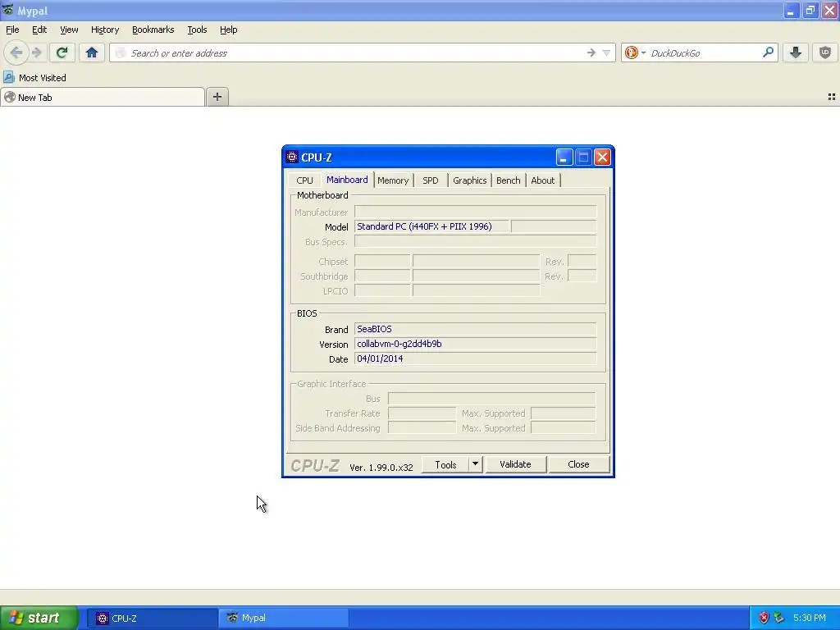Open the File menu
Viewport: 840px width, 630px height.
coord(12,30)
